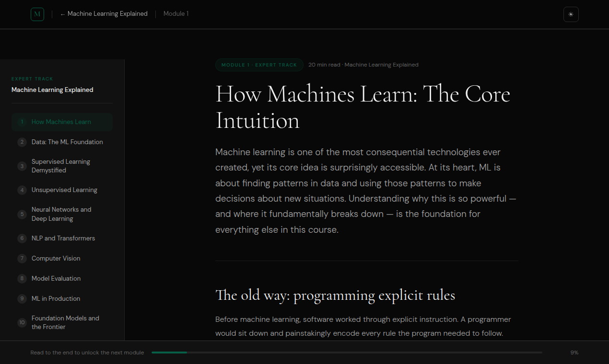
Task: Go back to Machine Learning Explained
Action: point(104,14)
